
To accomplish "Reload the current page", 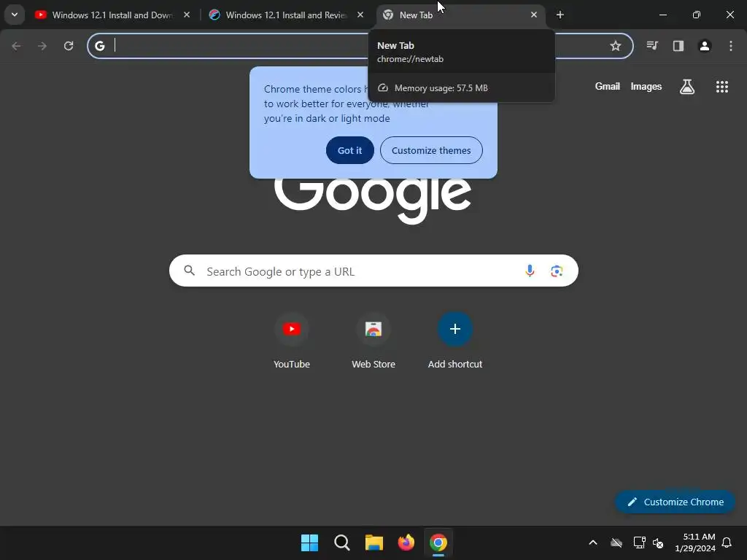I will point(69,46).
